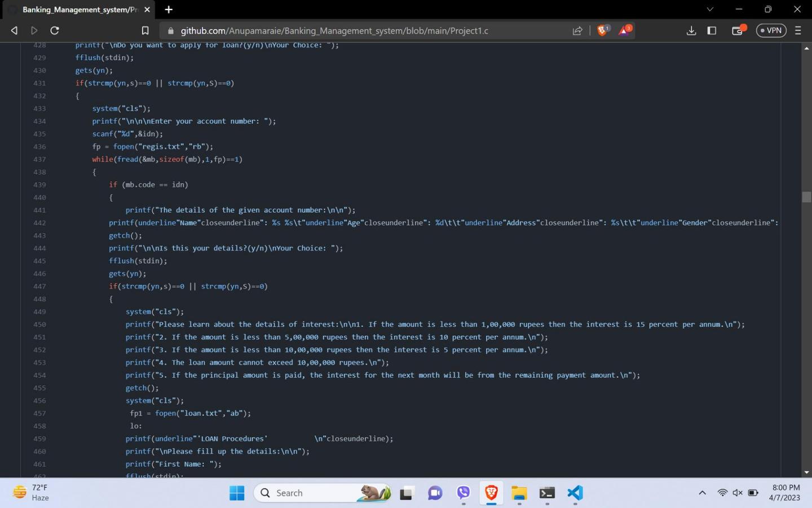Open Task View from the taskbar
The height and width of the screenshot is (508, 812).
point(406,493)
